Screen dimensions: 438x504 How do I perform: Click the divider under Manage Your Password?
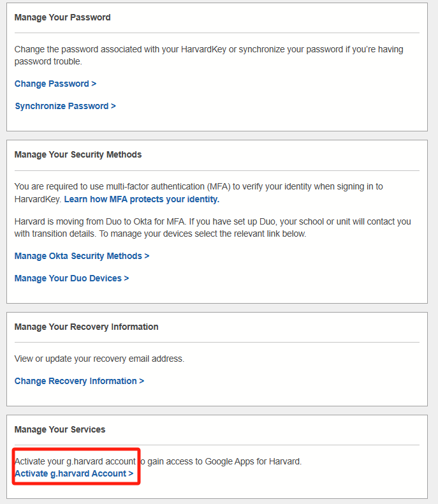[217, 33]
